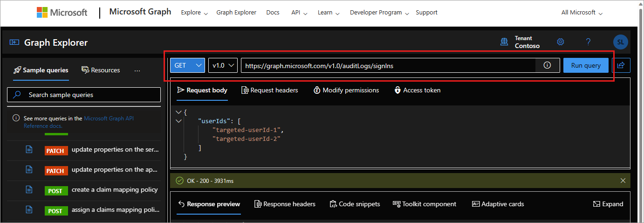The image size is (644, 223).
Task: Open the tenant globe icon
Action: coord(504,42)
